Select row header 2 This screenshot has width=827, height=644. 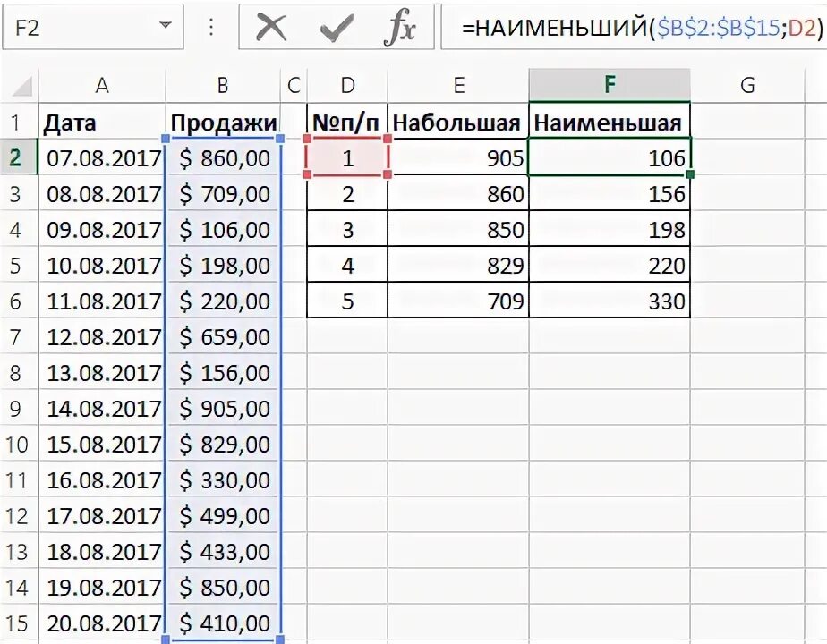click(x=18, y=157)
